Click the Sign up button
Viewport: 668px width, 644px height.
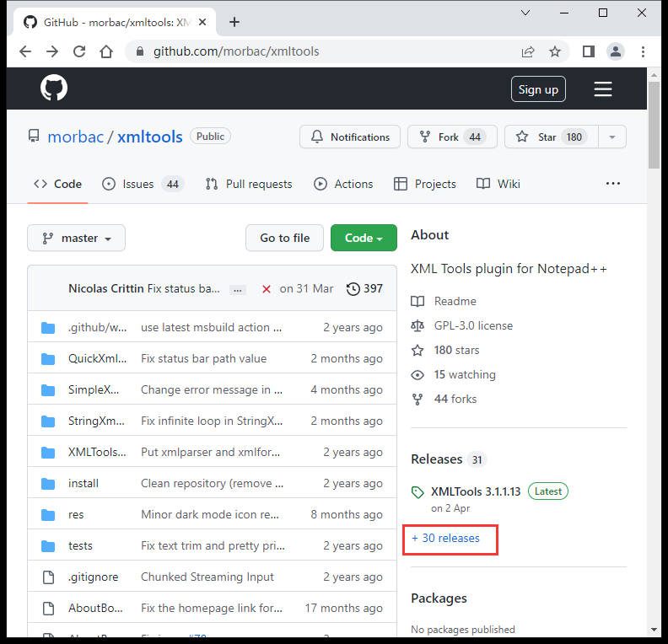(538, 89)
